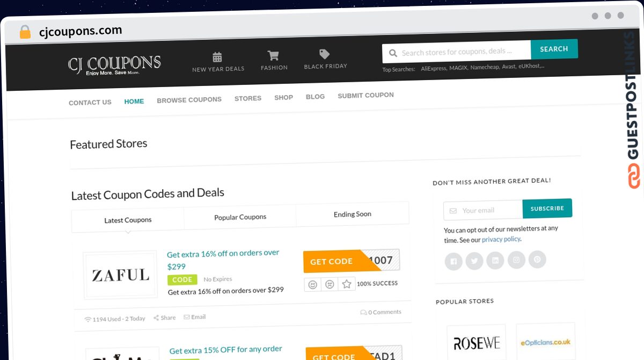
Task: Open the Black Friday tag icon
Action: pos(324,54)
